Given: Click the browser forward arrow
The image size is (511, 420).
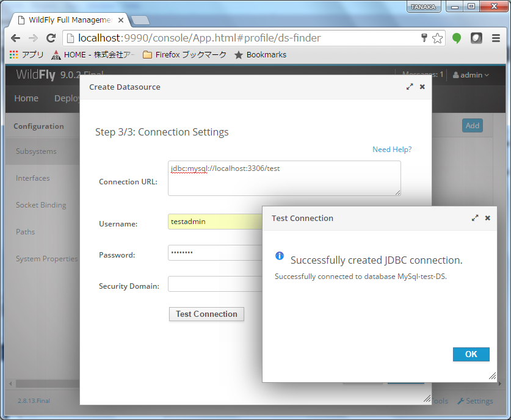Looking at the screenshot, I should (33, 38).
